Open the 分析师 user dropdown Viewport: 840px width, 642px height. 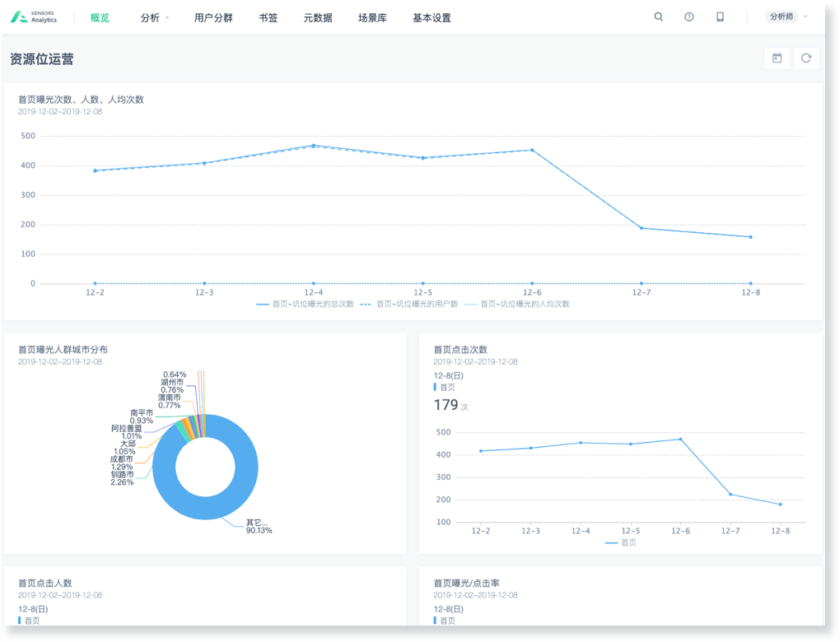[786, 17]
